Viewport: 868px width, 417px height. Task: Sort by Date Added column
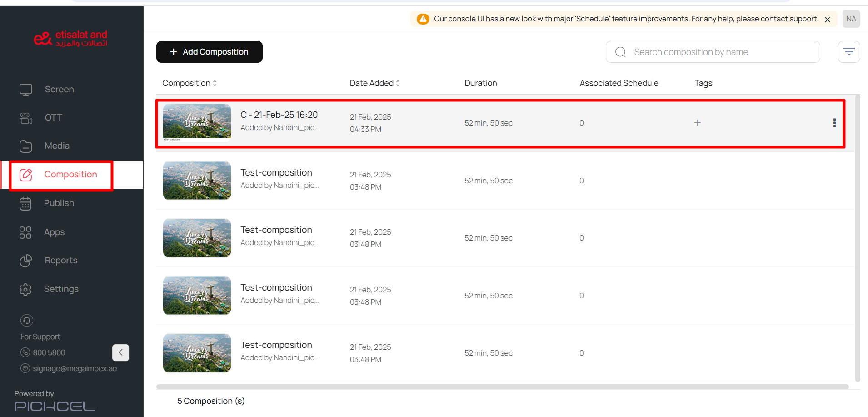coord(374,83)
